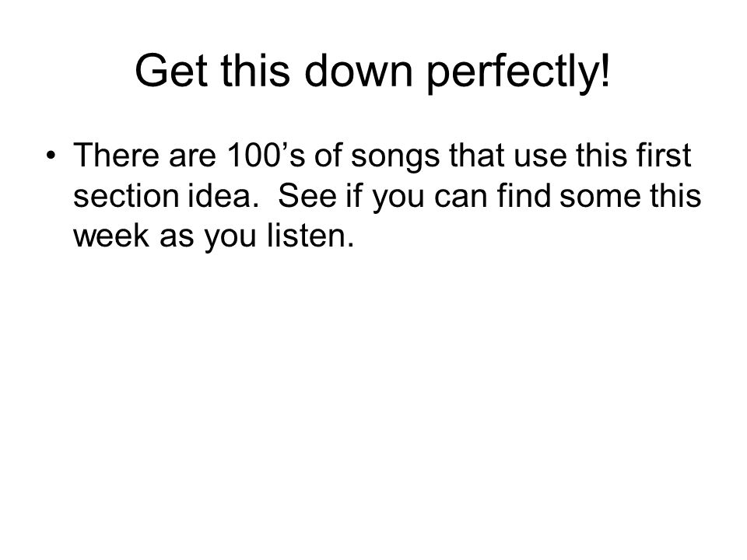Click the word "See" in the second sentence
747x560 pixels.
(x=307, y=195)
